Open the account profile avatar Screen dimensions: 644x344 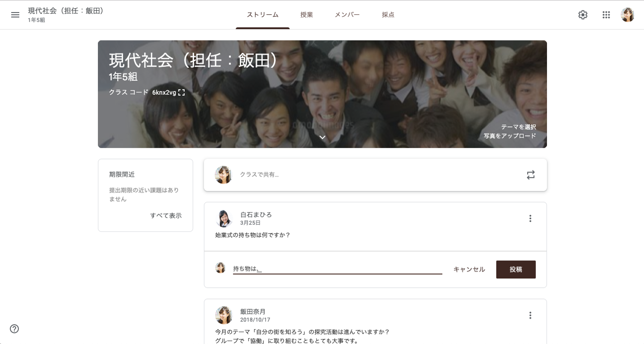coord(627,15)
